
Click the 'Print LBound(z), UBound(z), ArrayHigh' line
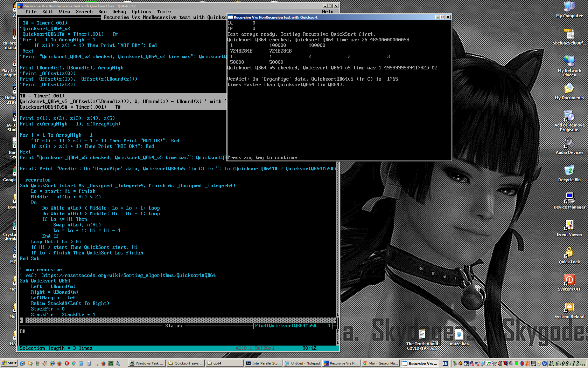(71, 68)
